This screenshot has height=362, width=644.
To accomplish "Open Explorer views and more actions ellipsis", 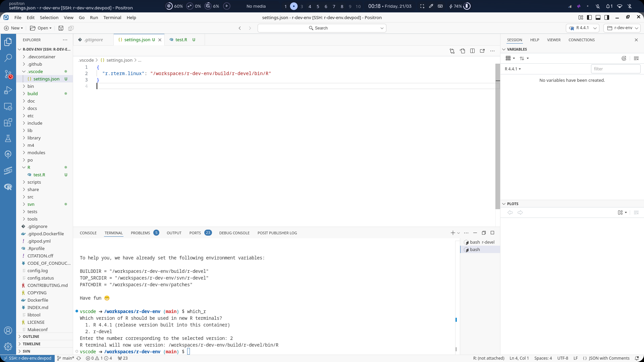I will (65, 40).
